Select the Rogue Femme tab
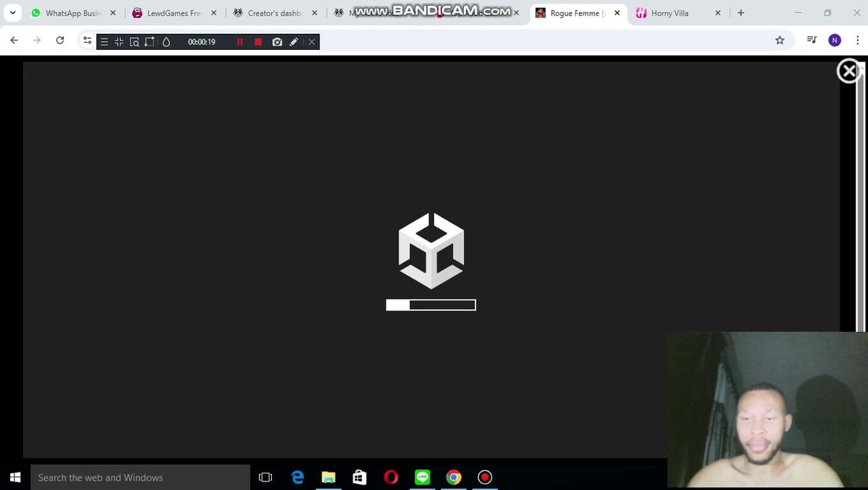The height and width of the screenshot is (490, 868). (x=579, y=13)
